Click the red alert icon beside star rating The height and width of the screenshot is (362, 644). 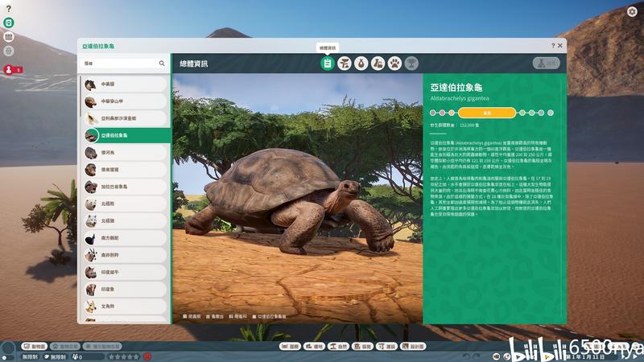(x=147, y=356)
